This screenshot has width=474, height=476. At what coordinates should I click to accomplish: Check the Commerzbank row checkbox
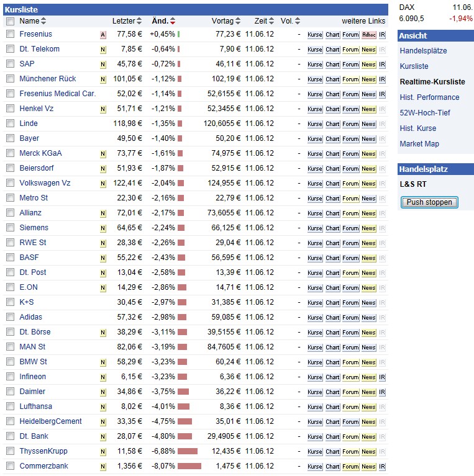pyautogui.click(x=11, y=465)
